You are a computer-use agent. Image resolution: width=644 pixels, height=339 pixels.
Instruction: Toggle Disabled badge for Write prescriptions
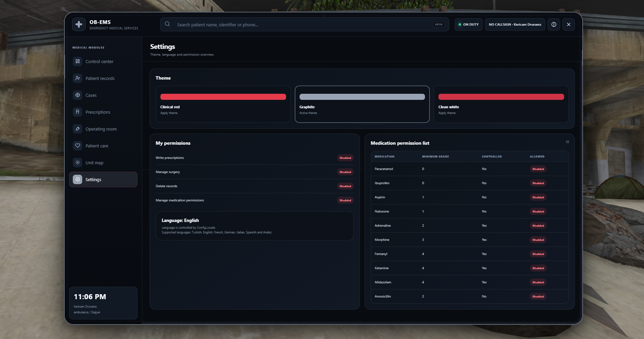pyautogui.click(x=345, y=158)
